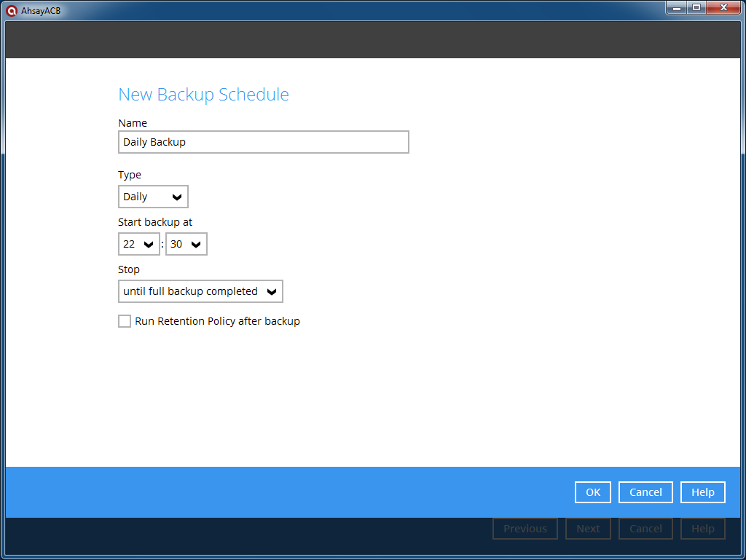Click the Run Retention Policy label text
746x560 pixels.
[217, 321]
